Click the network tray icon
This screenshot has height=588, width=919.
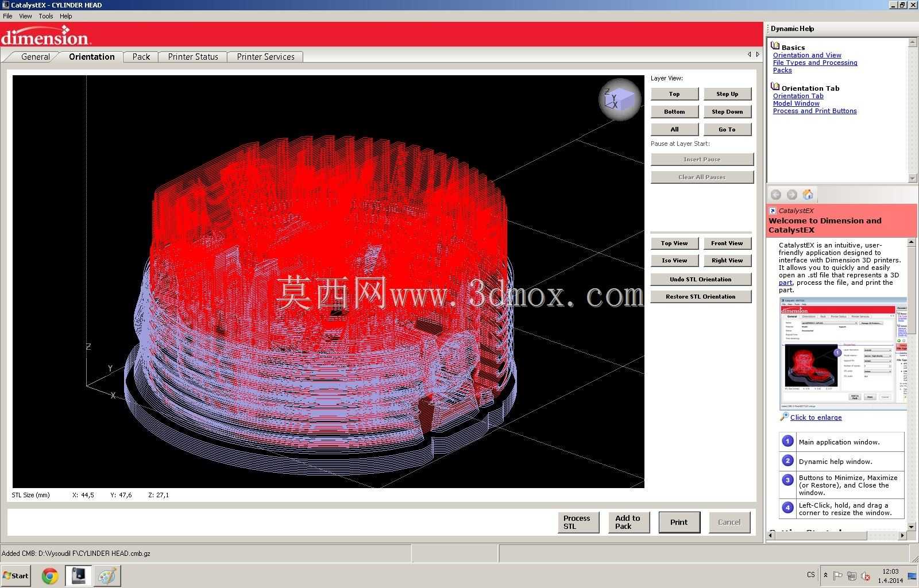point(852,576)
